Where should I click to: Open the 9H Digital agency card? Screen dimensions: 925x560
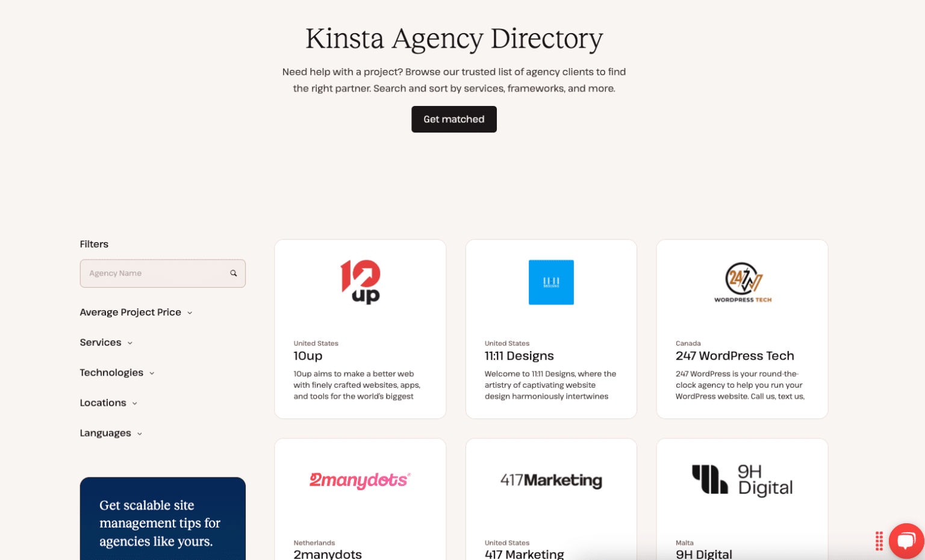tap(741, 500)
